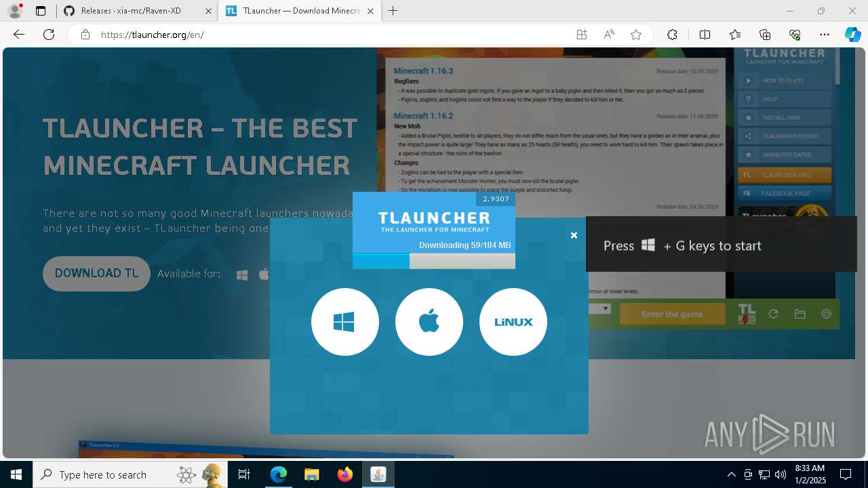Toggle Split screen view
868x488 pixels.
coord(705,35)
